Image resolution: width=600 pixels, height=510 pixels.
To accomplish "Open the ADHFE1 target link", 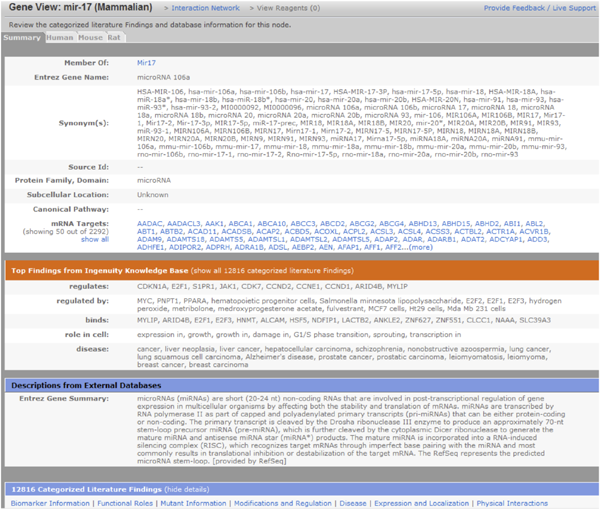I will point(151,247).
